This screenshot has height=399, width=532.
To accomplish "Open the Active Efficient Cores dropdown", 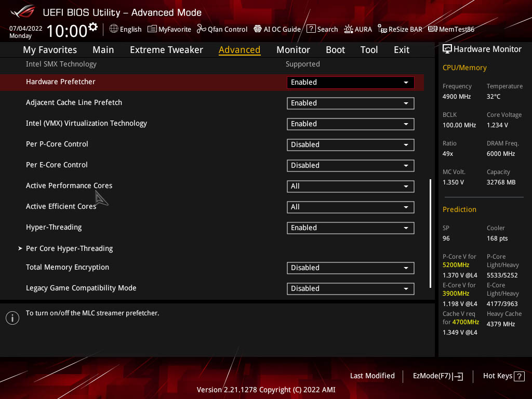I will 350,207.
